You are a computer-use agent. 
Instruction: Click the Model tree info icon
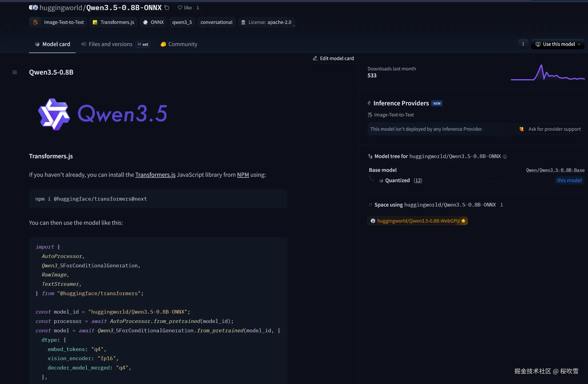pyautogui.click(x=505, y=157)
